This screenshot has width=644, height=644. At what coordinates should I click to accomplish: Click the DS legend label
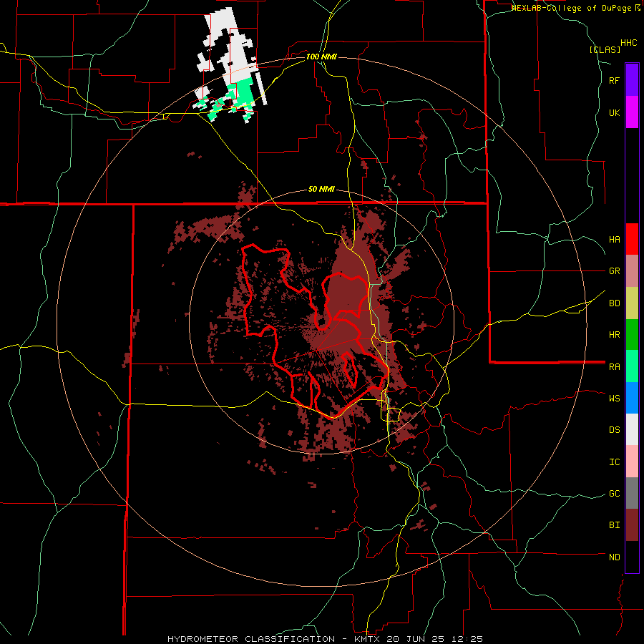tap(614, 429)
